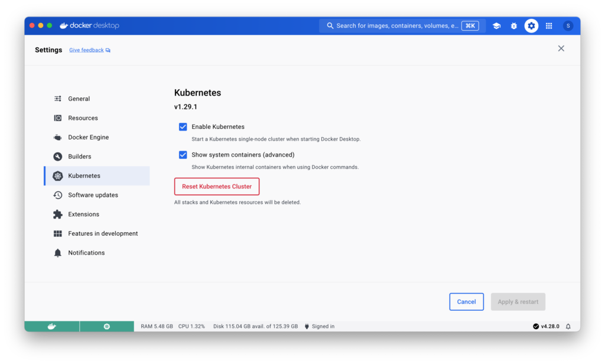Open the user account avatar
The image size is (605, 364).
pyautogui.click(x=568, y=26)
